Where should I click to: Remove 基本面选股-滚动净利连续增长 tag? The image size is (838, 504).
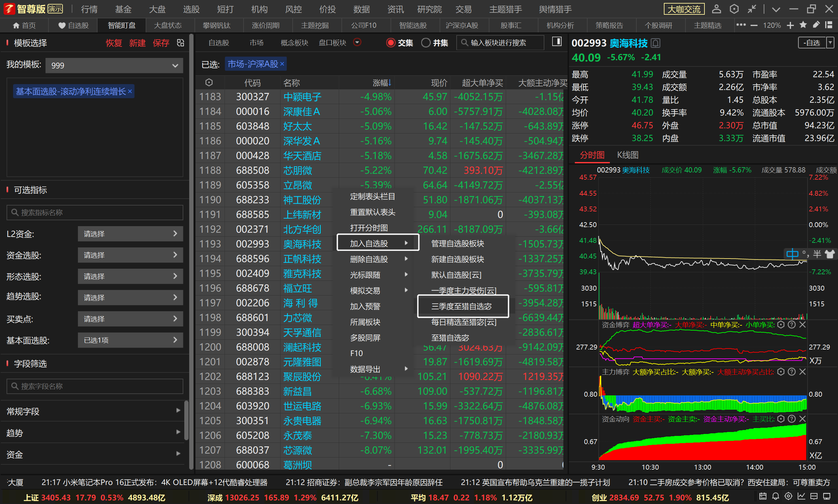point(130,91)
